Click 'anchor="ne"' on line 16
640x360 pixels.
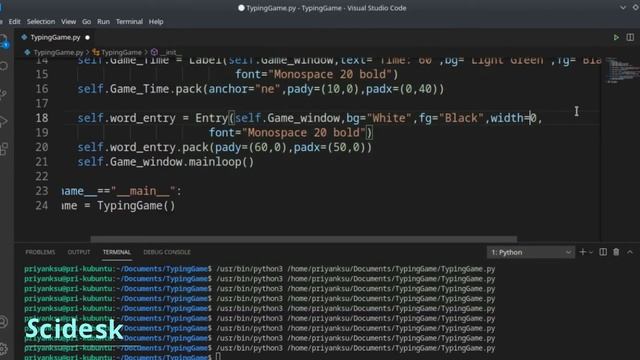[x=244, y=89]
